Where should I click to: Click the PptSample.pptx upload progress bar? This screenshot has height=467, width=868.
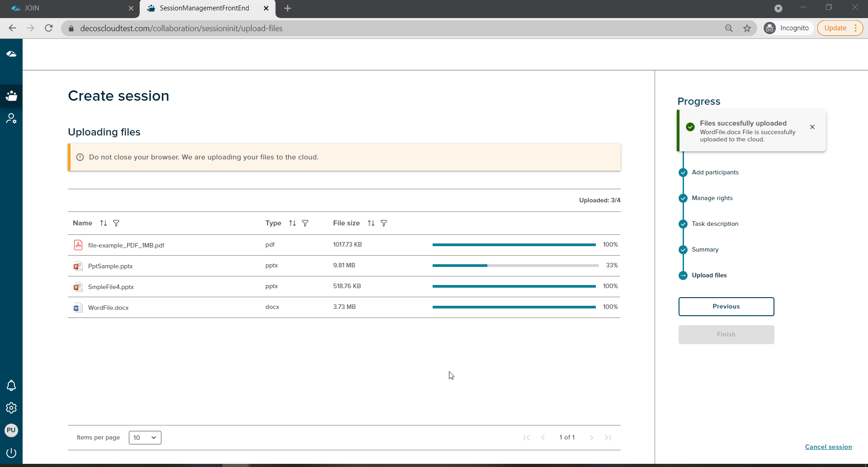(515, 266)
